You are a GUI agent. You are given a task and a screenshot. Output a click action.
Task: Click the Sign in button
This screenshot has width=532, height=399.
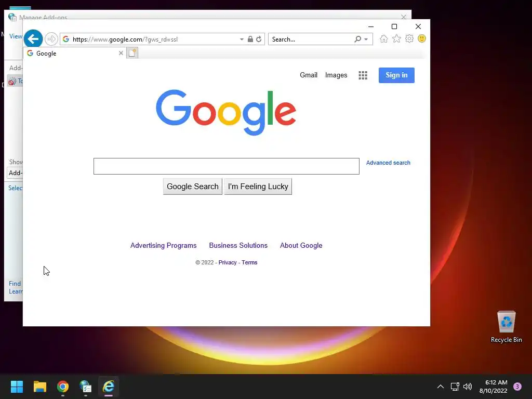(396, 75)
